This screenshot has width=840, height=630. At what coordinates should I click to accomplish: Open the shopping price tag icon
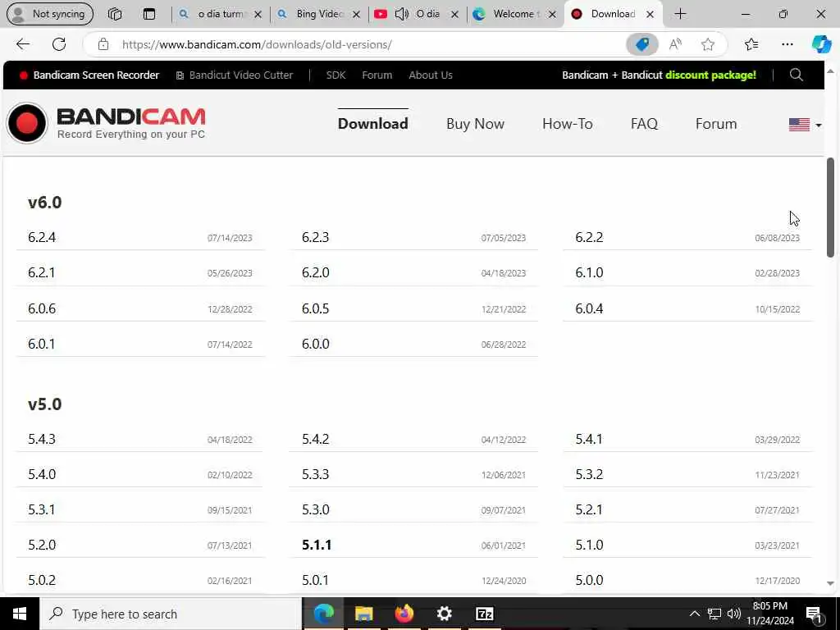click(641, 44)
